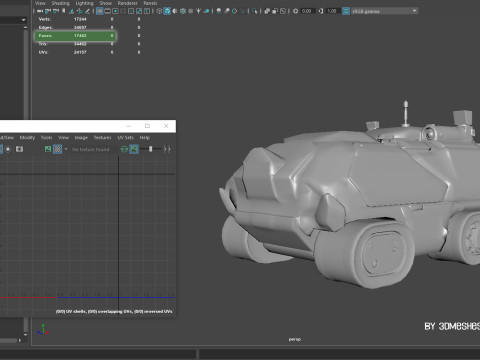Toggle XRay Active Components icon

click(x=275, y=11)
